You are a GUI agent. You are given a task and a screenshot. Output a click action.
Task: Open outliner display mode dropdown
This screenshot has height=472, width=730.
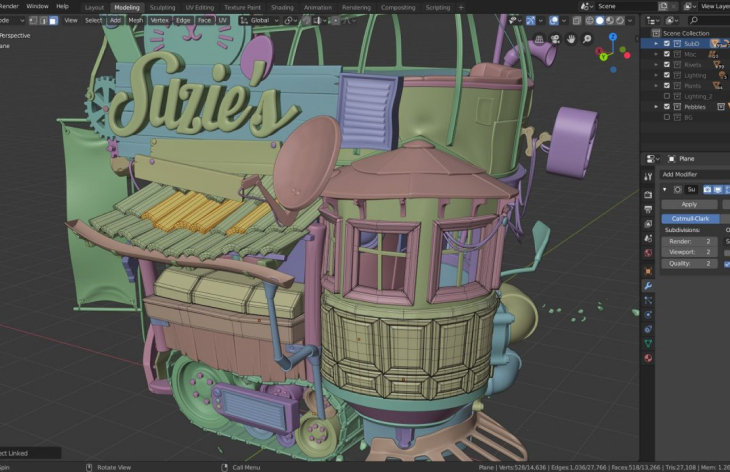[671, 20]
